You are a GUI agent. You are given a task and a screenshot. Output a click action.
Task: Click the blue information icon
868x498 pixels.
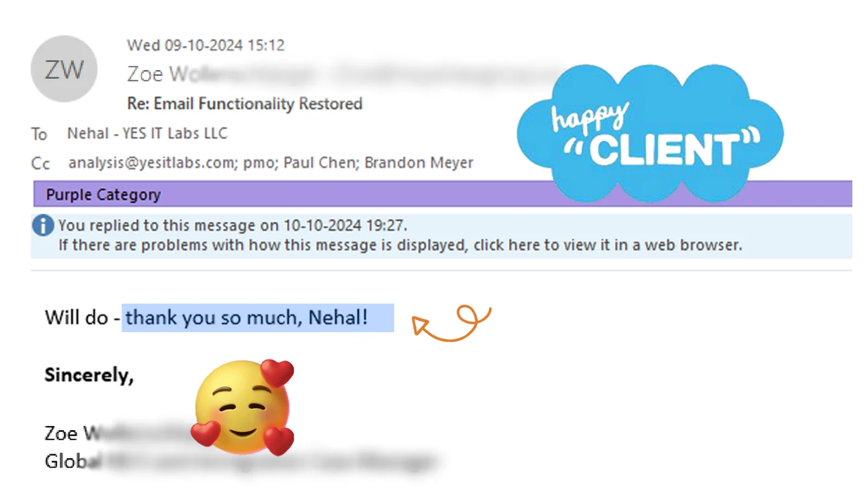pos(43,225)
